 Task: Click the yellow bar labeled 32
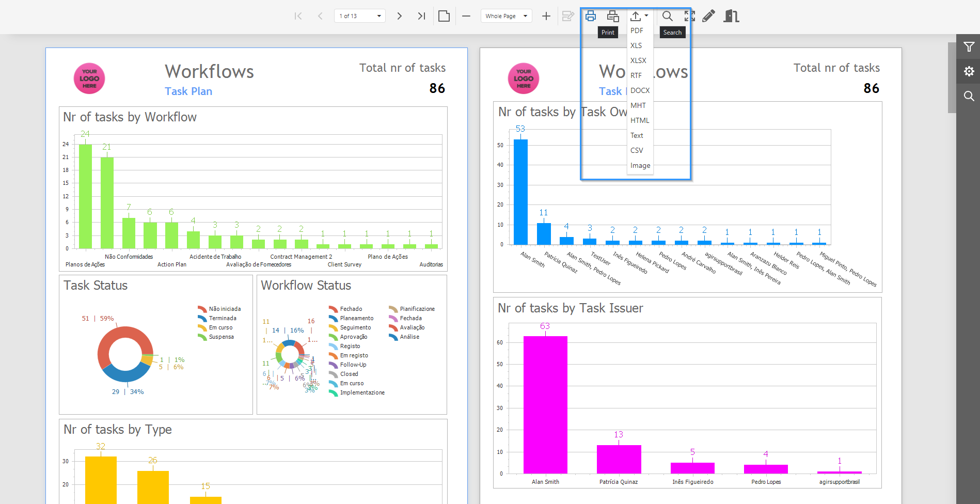(x=101, y=480)
